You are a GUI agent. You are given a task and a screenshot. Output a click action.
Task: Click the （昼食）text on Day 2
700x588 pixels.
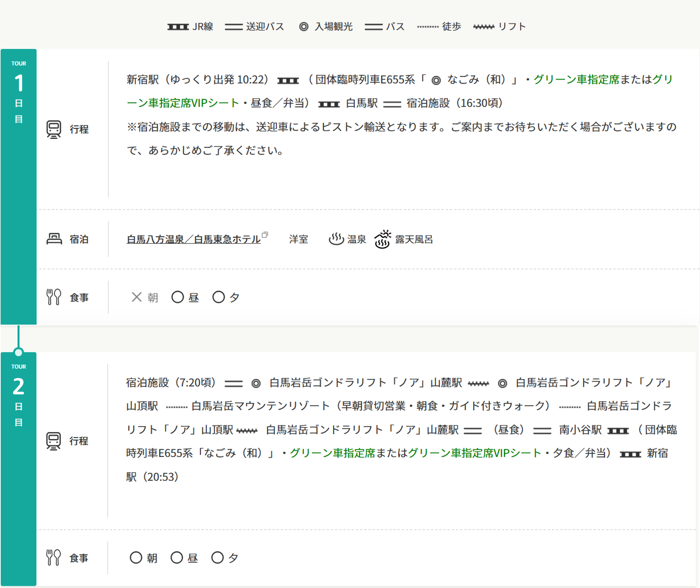[x=508, y=430]
